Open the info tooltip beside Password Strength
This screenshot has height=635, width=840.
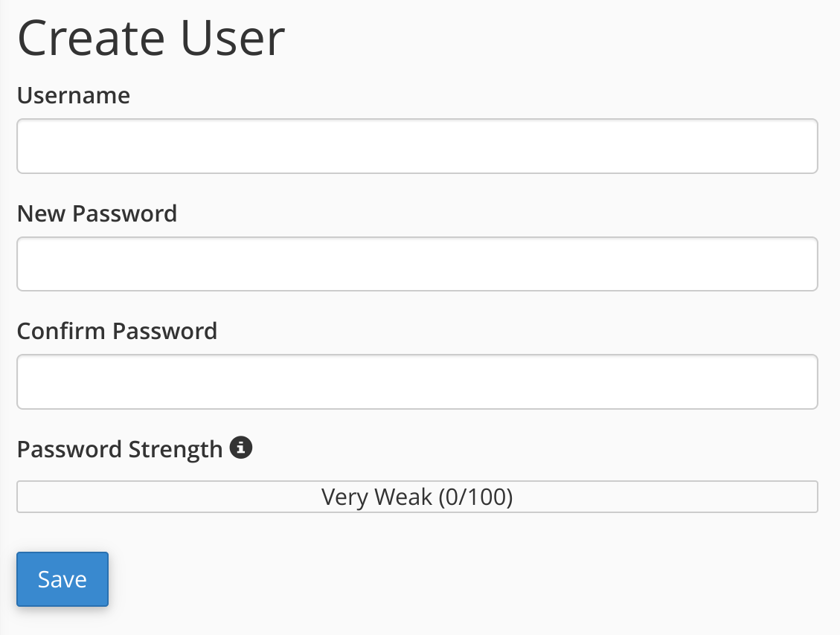(x=241, y=448)
